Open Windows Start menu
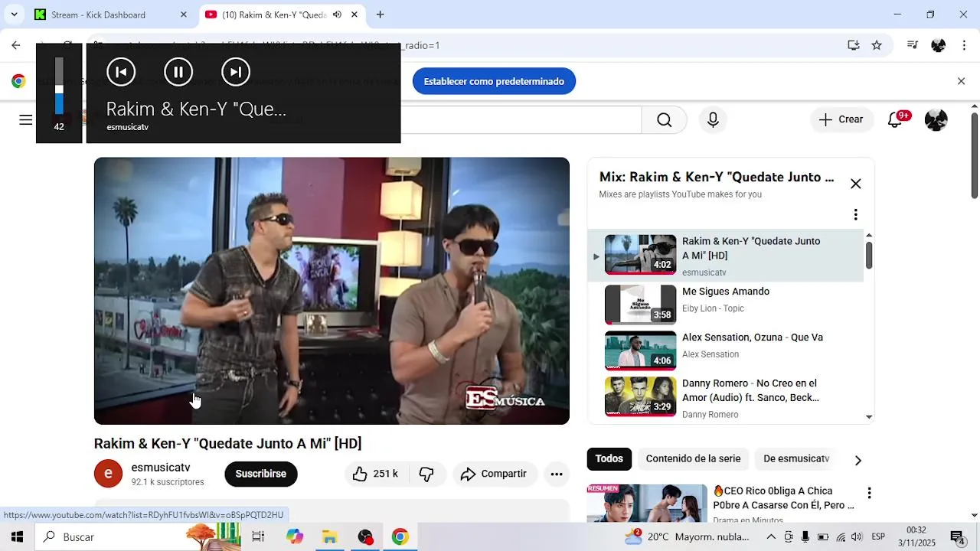Image resolution: width=980 pixels, height=551 pixels. coord(17,536)
